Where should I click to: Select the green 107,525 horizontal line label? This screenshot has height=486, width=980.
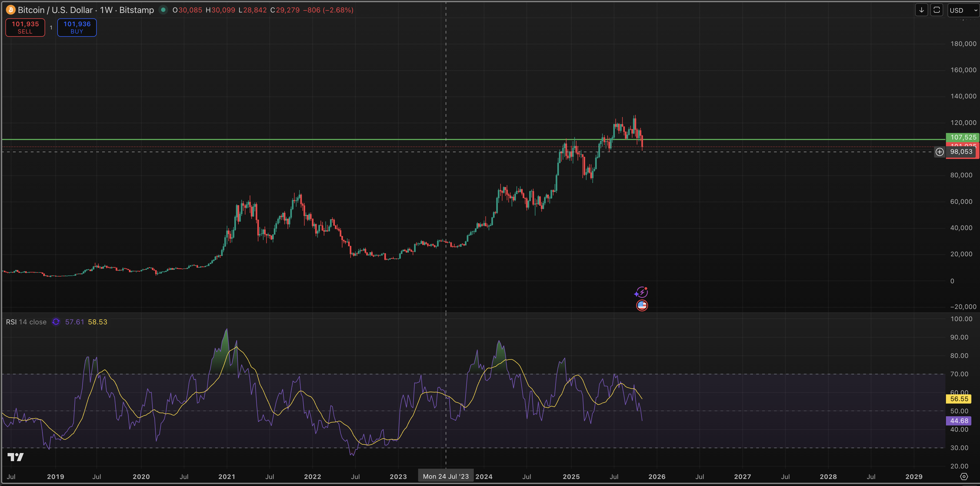click(x=963, y=137)
